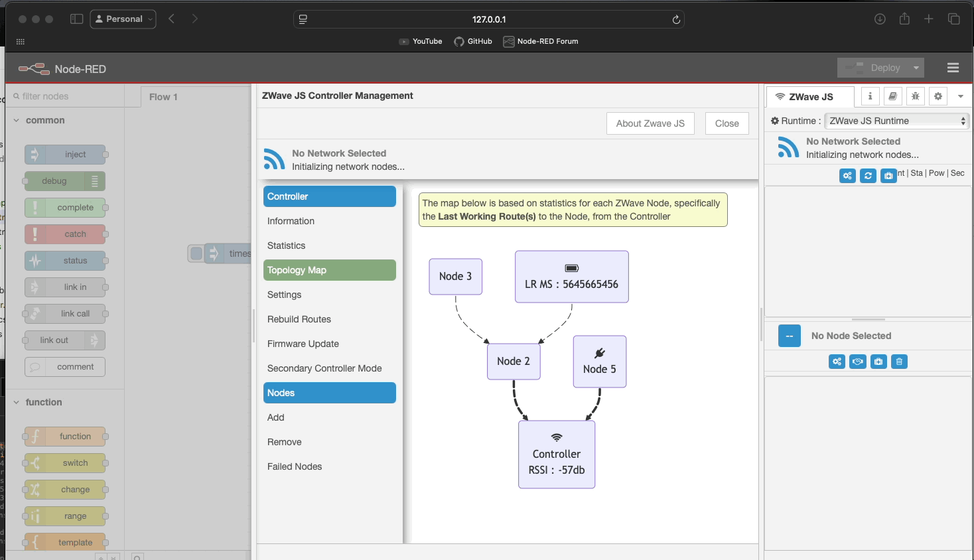This screenshot has width=974, height=560.
Task: Click the network medkit heal icon
Action: [x=888, y=176]
